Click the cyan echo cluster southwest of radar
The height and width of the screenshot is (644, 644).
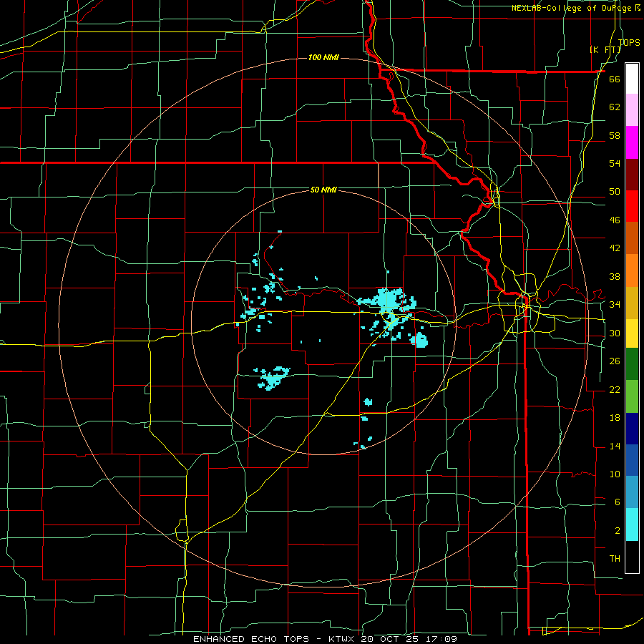pyautogui.click(x=273, y=377)
